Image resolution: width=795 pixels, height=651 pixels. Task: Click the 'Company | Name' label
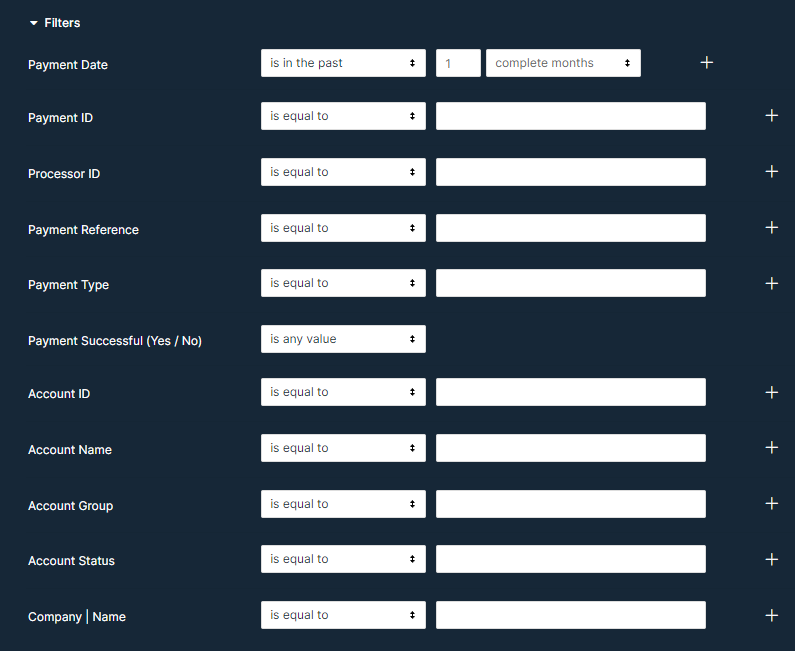coord(77,617)
